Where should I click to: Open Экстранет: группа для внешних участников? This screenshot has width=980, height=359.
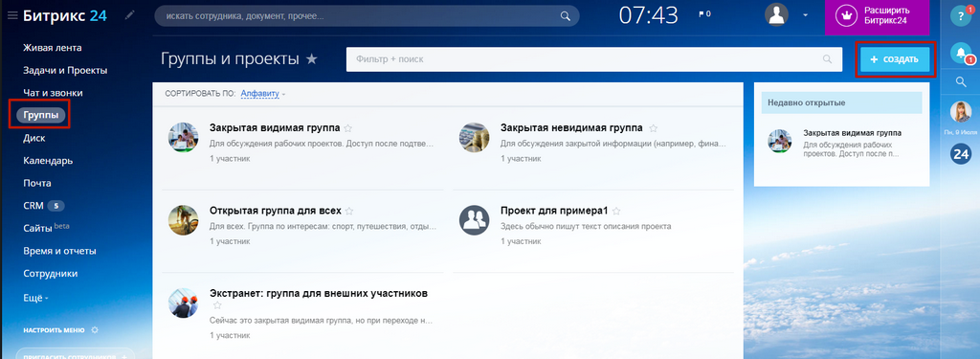[x=319, y=293]
